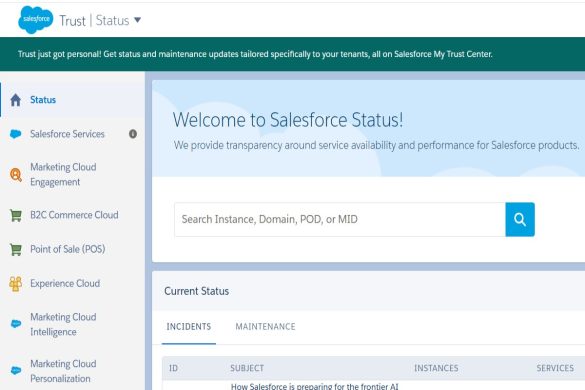Open B2C Commerce Cloud in sidebar
Image resolution: width=585 pixels, height=390 pixels.
click(74, 215)
